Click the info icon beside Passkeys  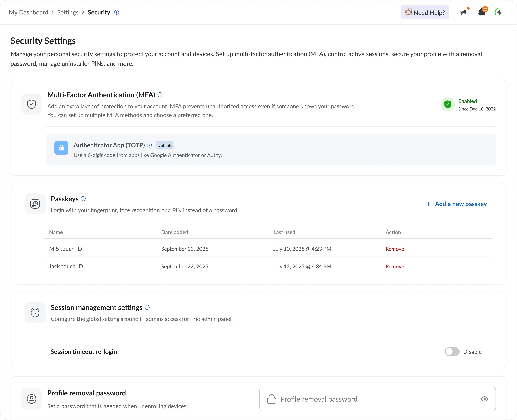(x=83, y=199)
